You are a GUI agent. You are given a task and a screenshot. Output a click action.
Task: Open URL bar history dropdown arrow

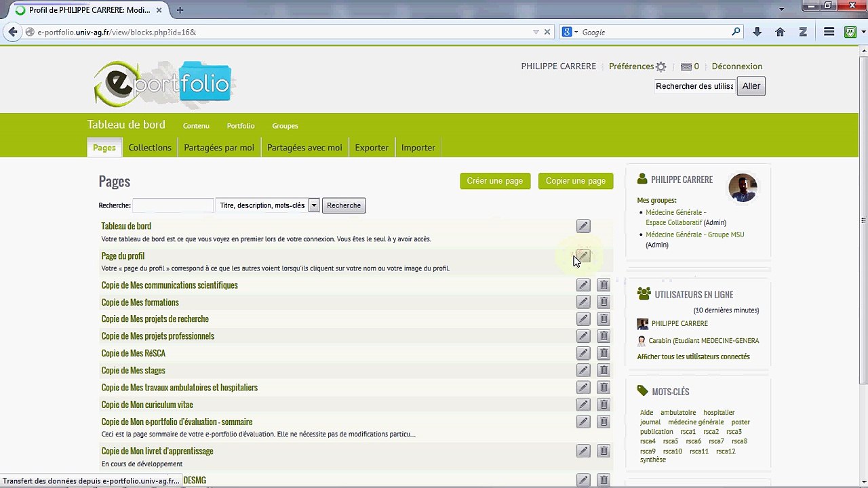[x=536, y=32]
